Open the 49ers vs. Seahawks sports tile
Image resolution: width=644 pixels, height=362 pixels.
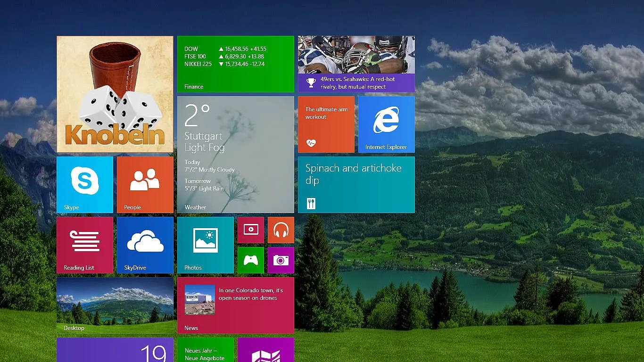pyautogui.click(x=356, y=64)
